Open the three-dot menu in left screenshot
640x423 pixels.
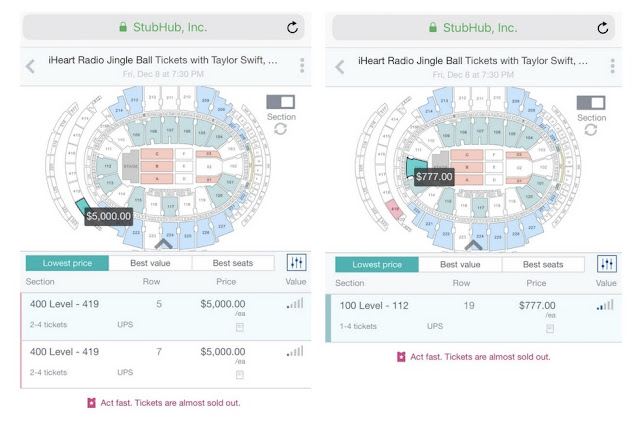(x=302, y=67)
